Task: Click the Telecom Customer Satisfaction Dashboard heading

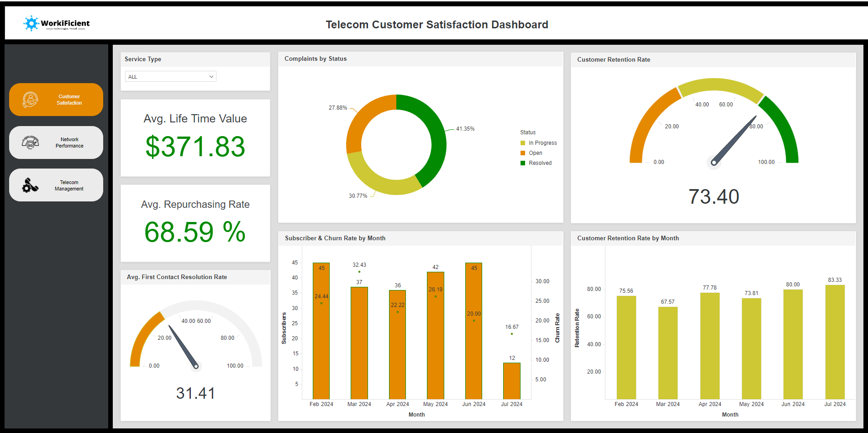Action: 437,25
